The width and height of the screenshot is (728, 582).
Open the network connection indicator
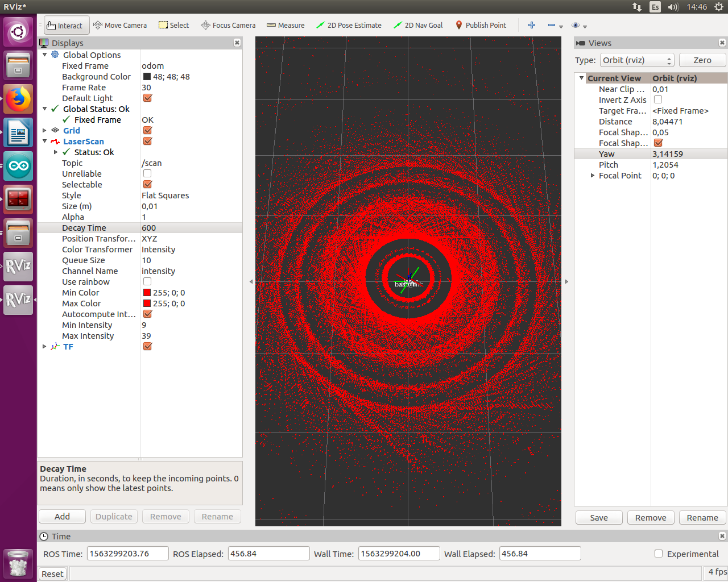(x=637, y=7)
